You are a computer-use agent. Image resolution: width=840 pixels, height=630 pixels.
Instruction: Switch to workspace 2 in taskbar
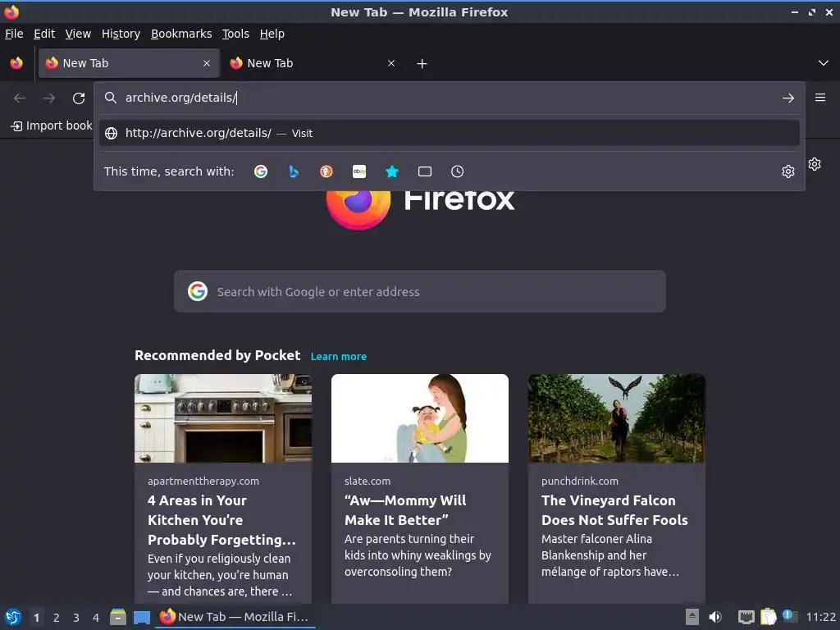57,618
